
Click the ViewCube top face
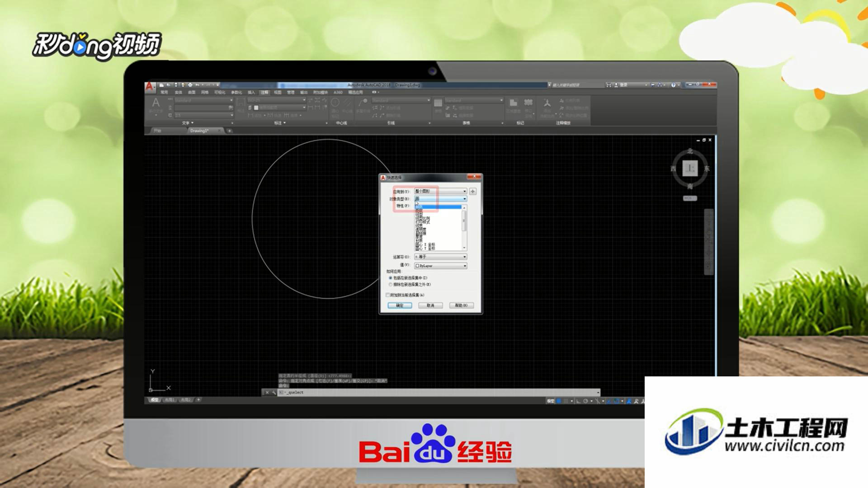(x=690, y=169)
